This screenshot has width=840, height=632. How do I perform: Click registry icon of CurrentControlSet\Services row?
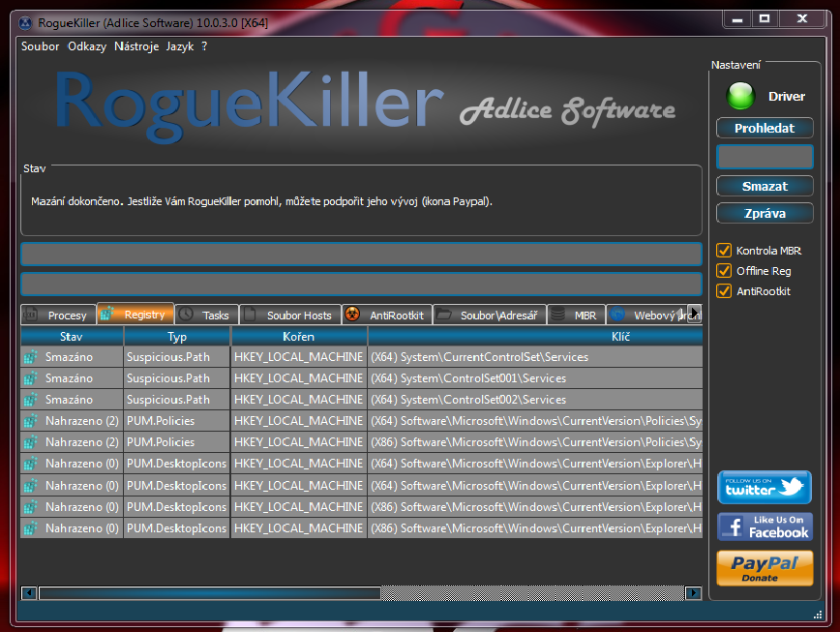pyautogui.click(x=31, y=357)
